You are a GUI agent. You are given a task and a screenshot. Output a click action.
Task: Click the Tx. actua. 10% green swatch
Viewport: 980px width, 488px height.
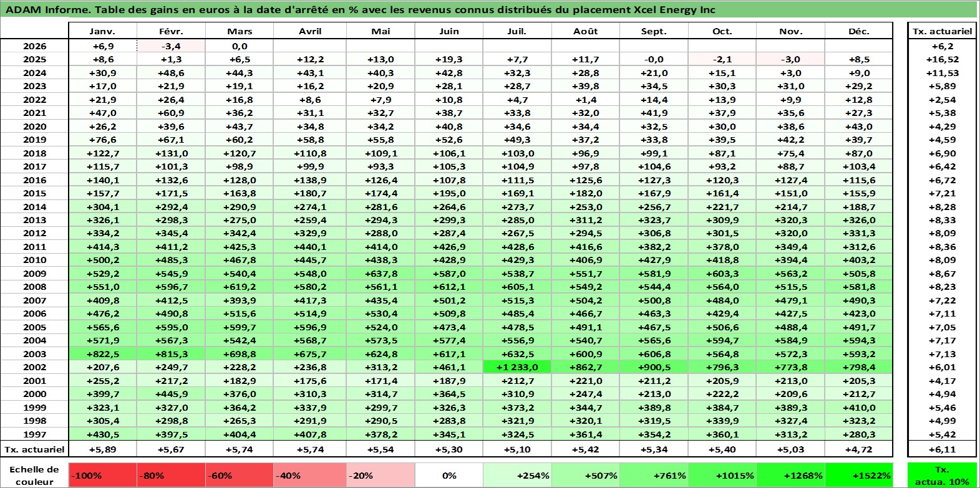tap(942, 476)
